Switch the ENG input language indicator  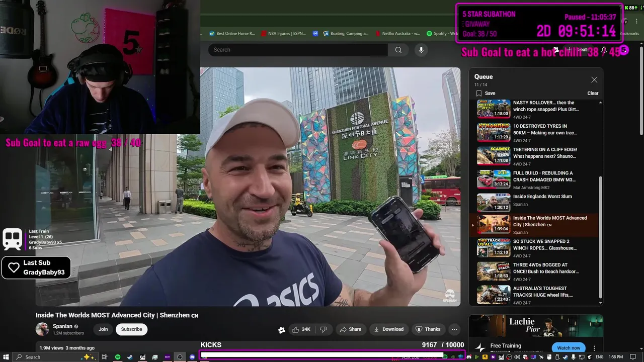(x=599, y=357)
